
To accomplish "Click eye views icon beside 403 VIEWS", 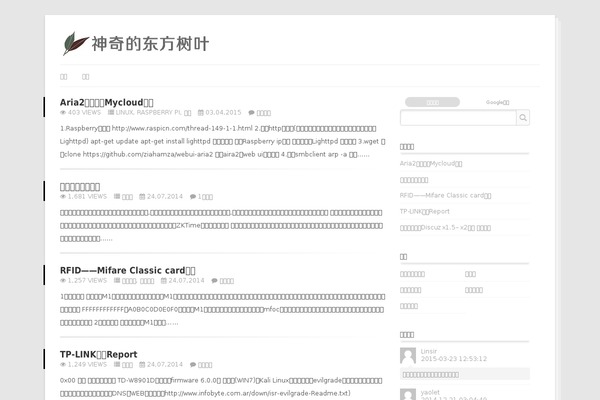I will 63,113.
